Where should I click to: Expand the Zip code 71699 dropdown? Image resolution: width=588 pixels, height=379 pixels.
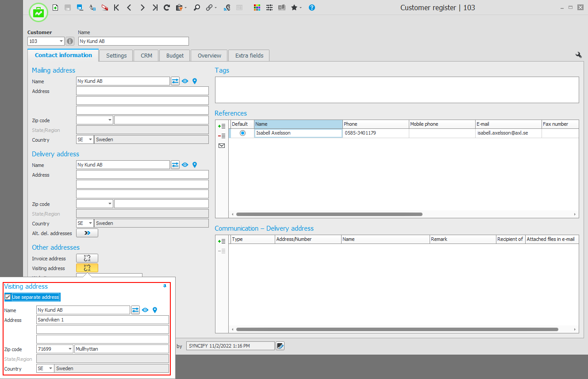[70, 349]
